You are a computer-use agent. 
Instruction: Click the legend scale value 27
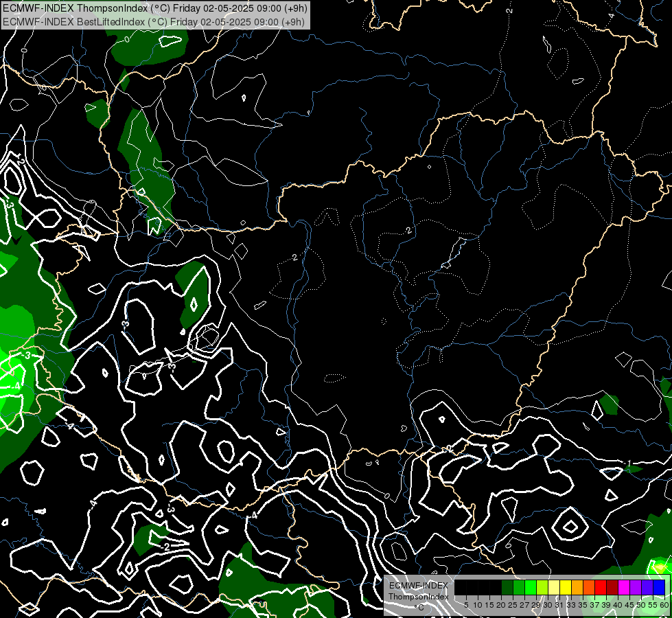pos(524,605)
